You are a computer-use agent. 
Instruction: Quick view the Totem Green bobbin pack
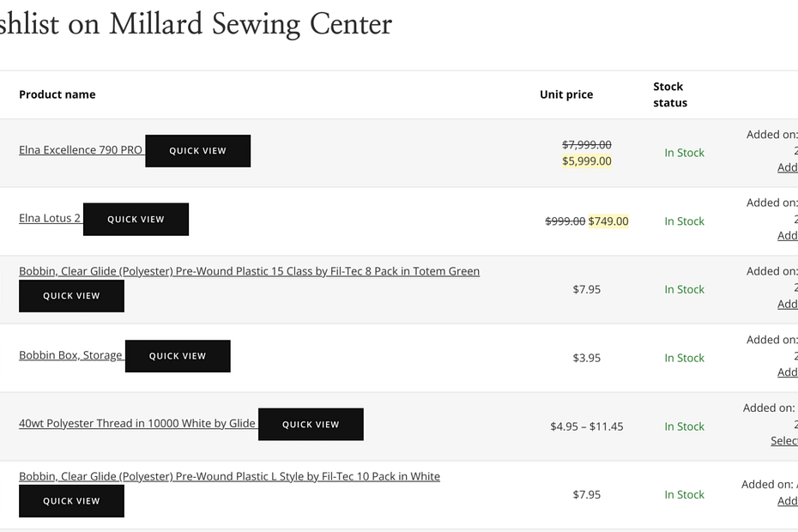pyautogui.click(x=71, y=296)
